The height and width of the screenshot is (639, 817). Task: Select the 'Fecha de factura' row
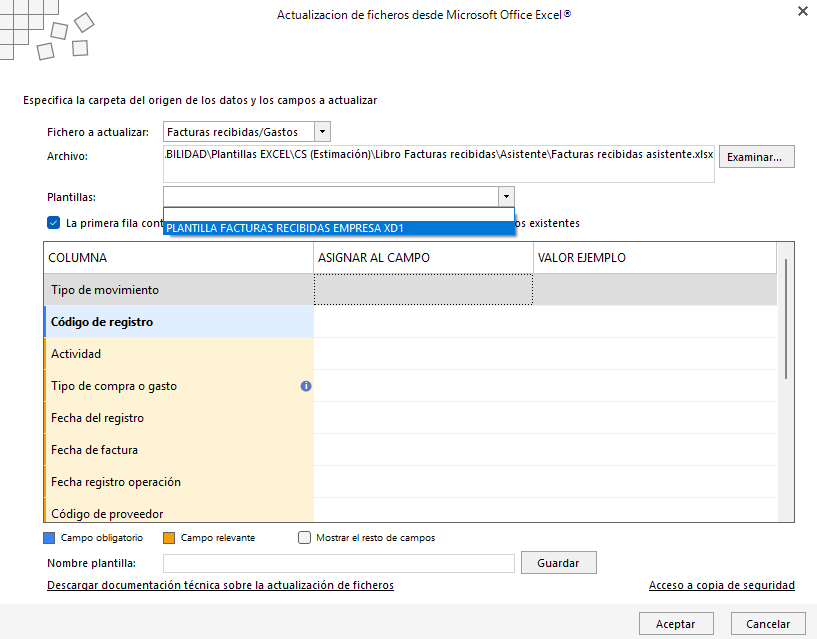pos(411,450)
